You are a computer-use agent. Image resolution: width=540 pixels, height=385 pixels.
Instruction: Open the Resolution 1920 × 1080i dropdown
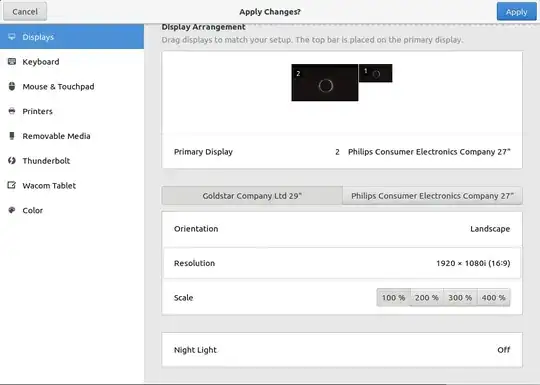coord(342,263)
